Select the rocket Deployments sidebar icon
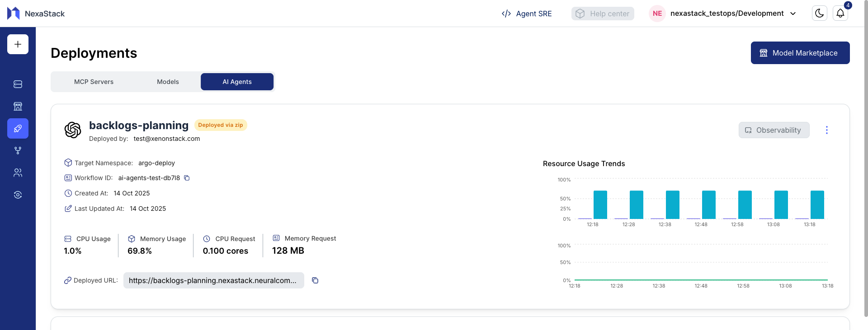868x330 pixels. click(18, 129)
